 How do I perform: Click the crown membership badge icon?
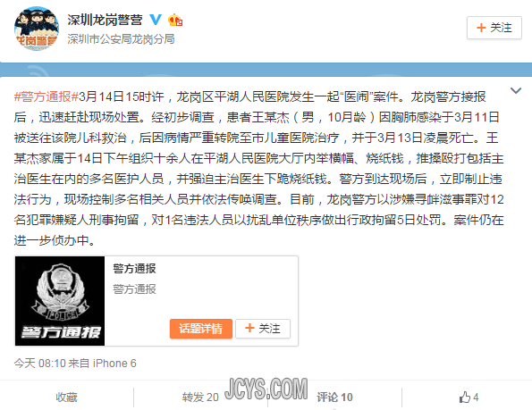point(175,20)
